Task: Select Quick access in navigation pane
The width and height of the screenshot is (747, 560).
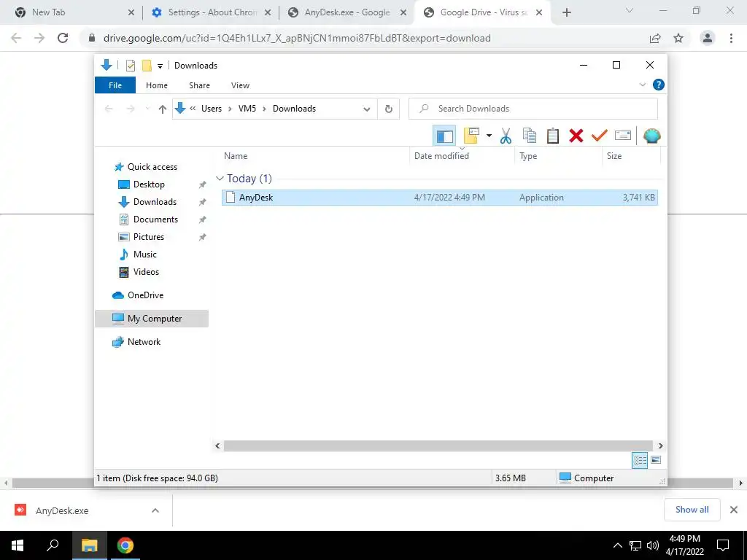Action: click(152, 167)
